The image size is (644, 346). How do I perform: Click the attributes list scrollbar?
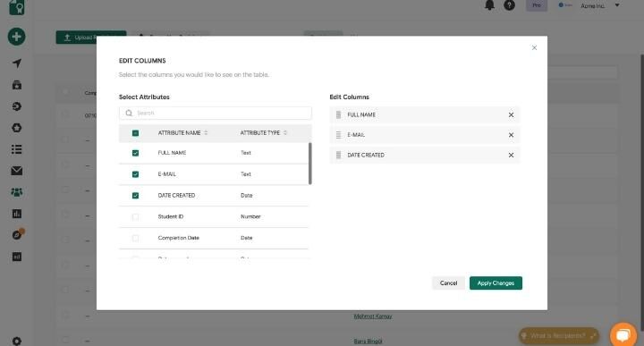[x=309, y=164]
